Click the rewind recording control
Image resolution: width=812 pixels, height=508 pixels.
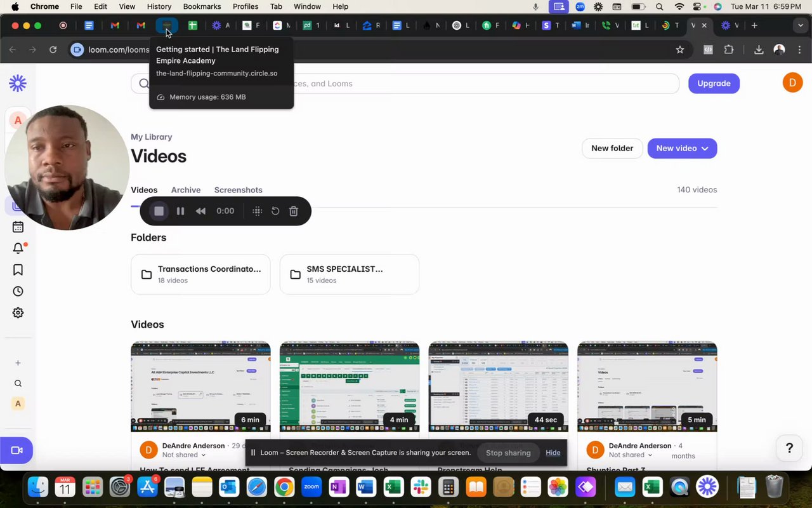200,211
